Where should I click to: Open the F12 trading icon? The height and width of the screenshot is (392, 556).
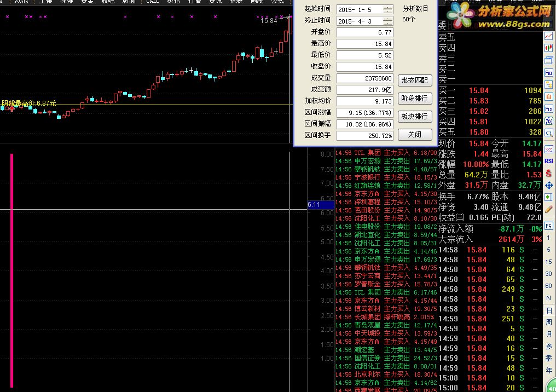(x=548, y=109)
